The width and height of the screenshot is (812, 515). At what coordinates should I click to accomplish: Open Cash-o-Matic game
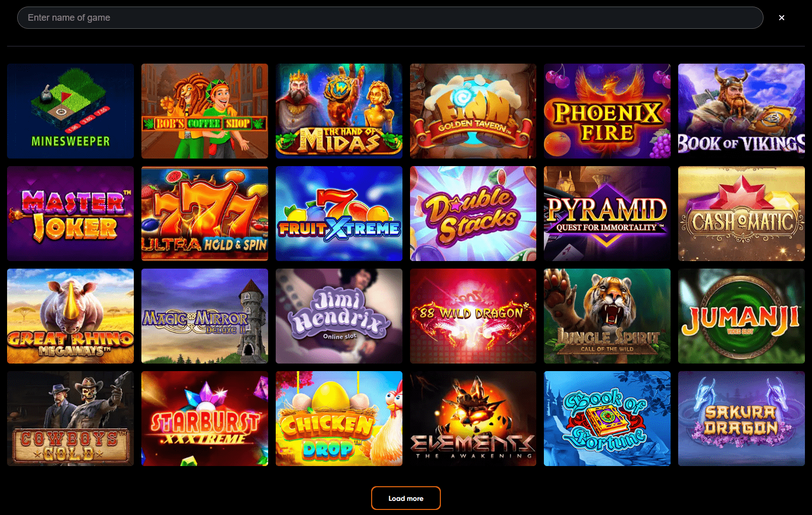click(741, 214)
